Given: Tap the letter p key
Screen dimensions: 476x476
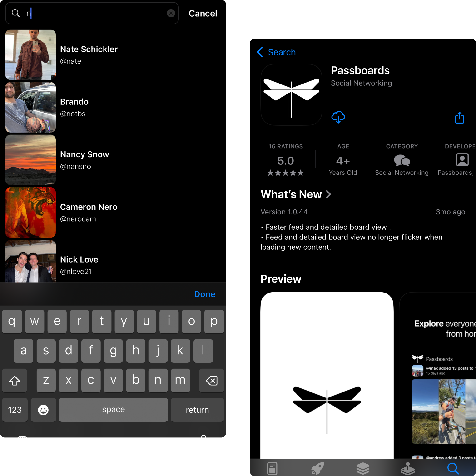Looking at the screenshot, I should coord(214,321).
